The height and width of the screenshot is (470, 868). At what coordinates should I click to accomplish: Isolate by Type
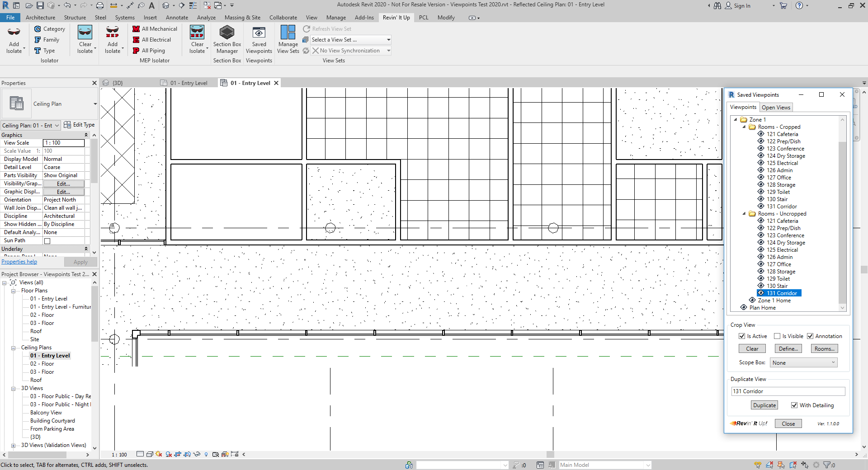(x=45, y=51)
